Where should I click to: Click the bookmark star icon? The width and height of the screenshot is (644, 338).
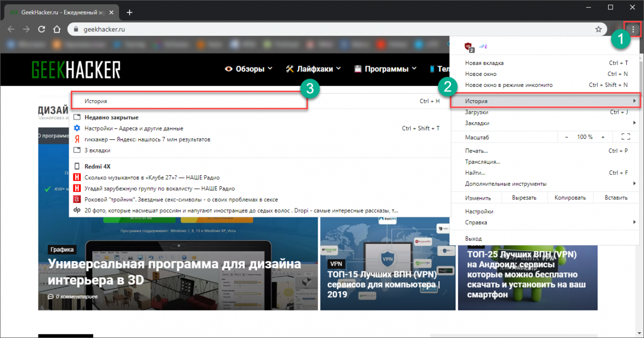[x=599, y=30]
